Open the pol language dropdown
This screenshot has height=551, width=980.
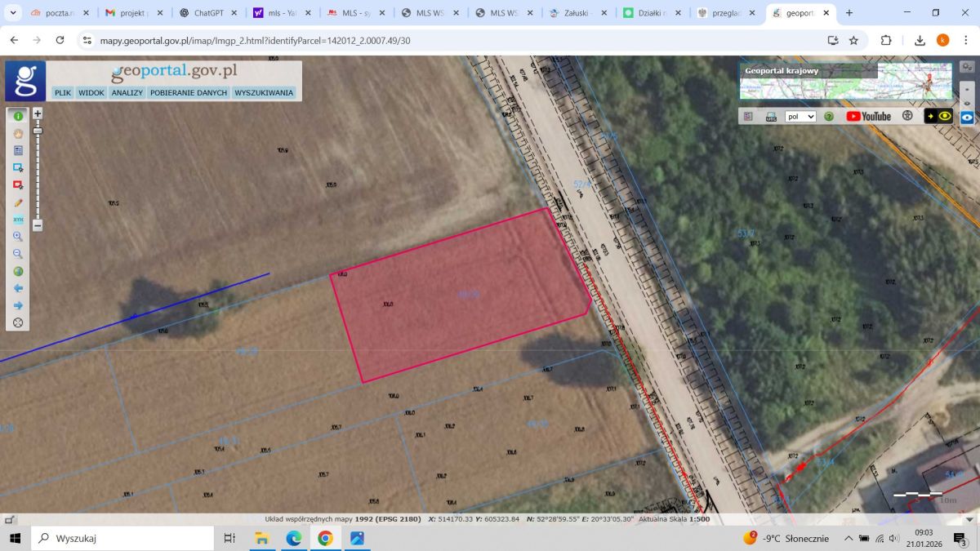(800, 117)
